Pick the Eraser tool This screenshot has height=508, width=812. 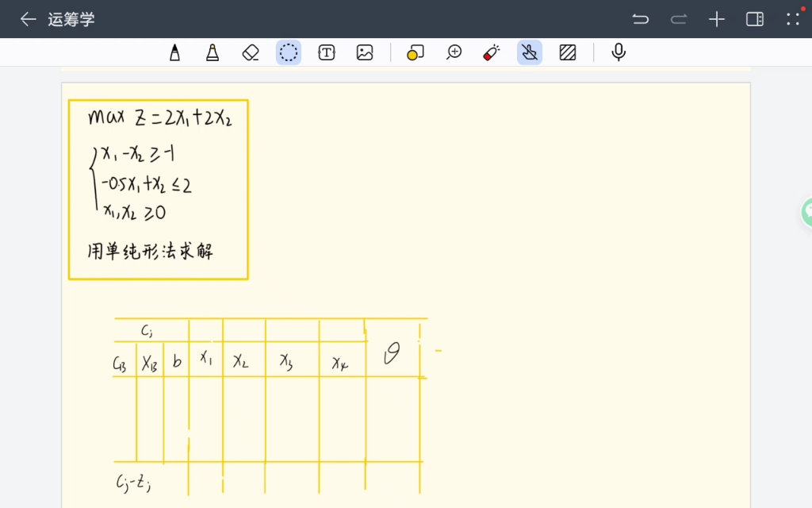[250, 52]
